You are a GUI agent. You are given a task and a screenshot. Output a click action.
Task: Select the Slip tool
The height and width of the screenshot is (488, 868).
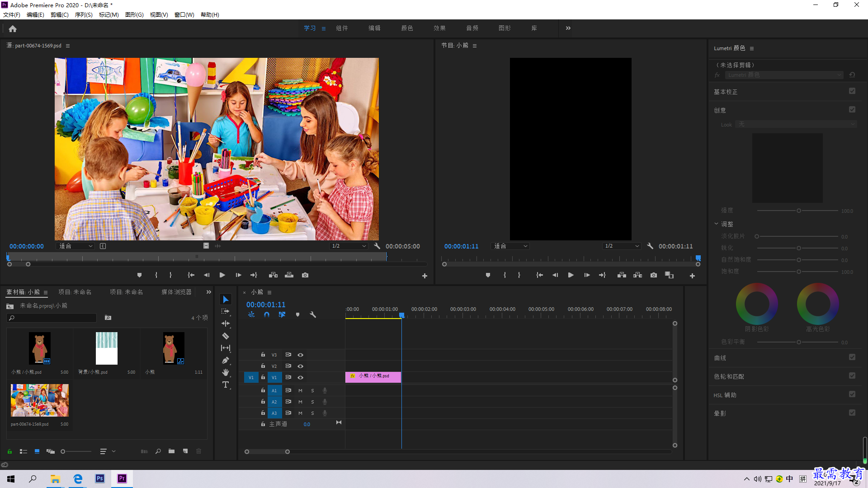point(226,348)
